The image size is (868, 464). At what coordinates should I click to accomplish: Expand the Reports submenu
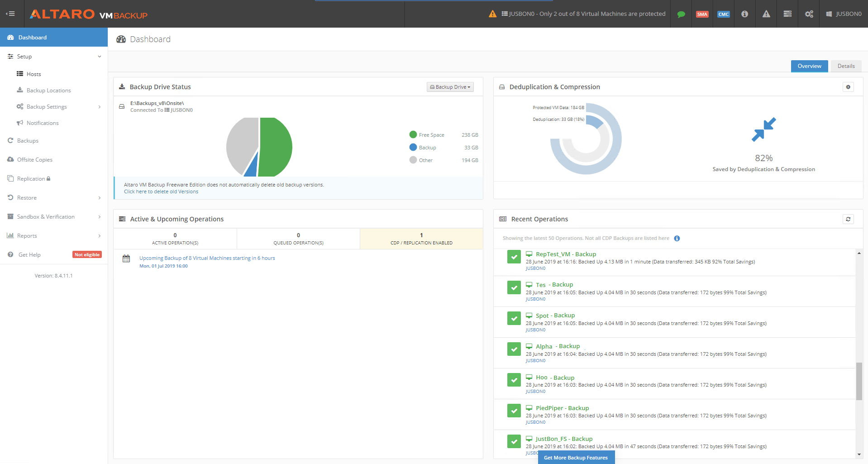click(x=54, y=236)
